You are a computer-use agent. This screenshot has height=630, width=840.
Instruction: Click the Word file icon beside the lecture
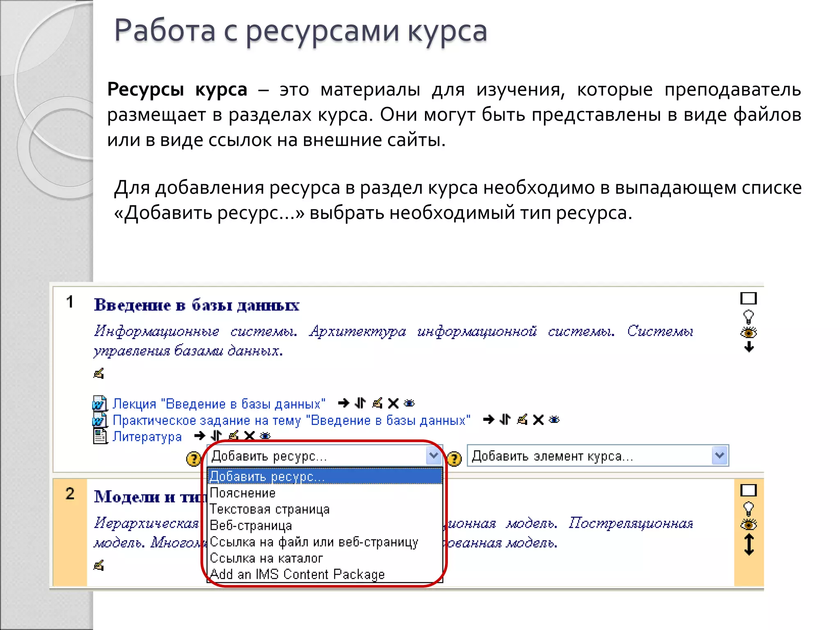click(x=100, y=404)
